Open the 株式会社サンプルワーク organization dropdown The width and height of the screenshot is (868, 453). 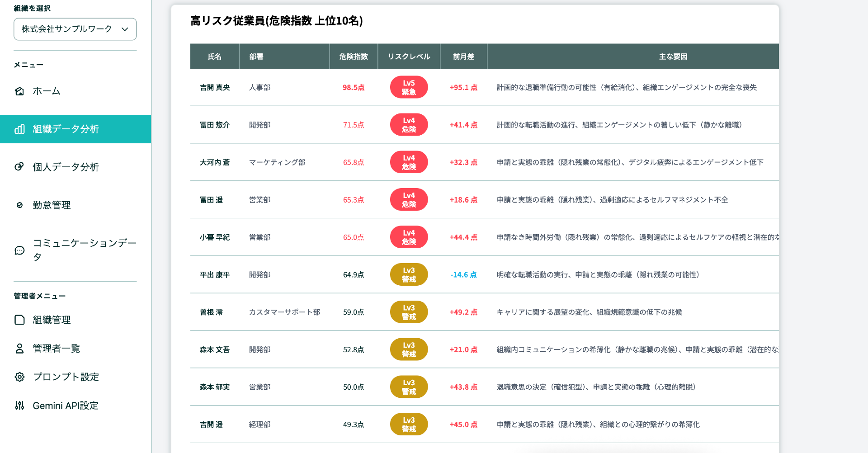click(75, 29)
